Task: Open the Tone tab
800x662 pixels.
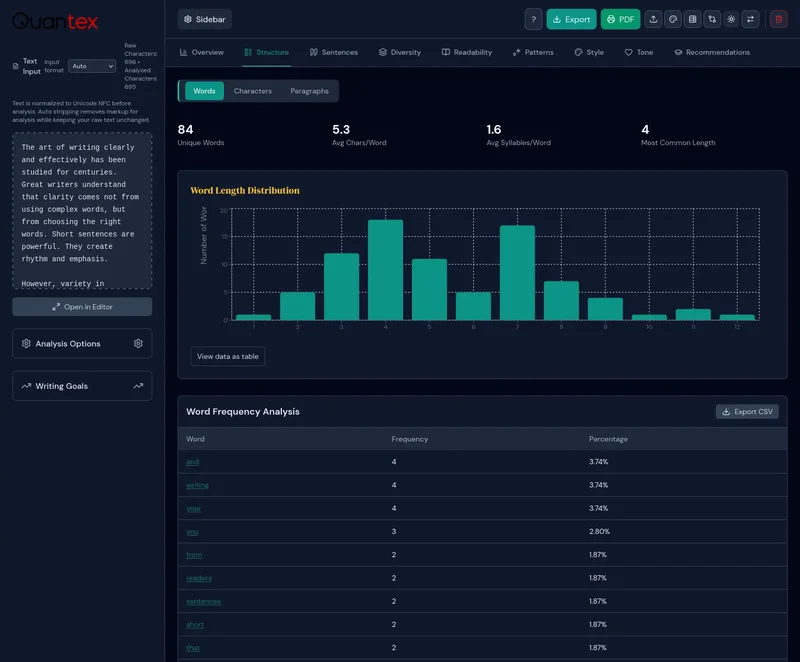Action: pos(639,52)
